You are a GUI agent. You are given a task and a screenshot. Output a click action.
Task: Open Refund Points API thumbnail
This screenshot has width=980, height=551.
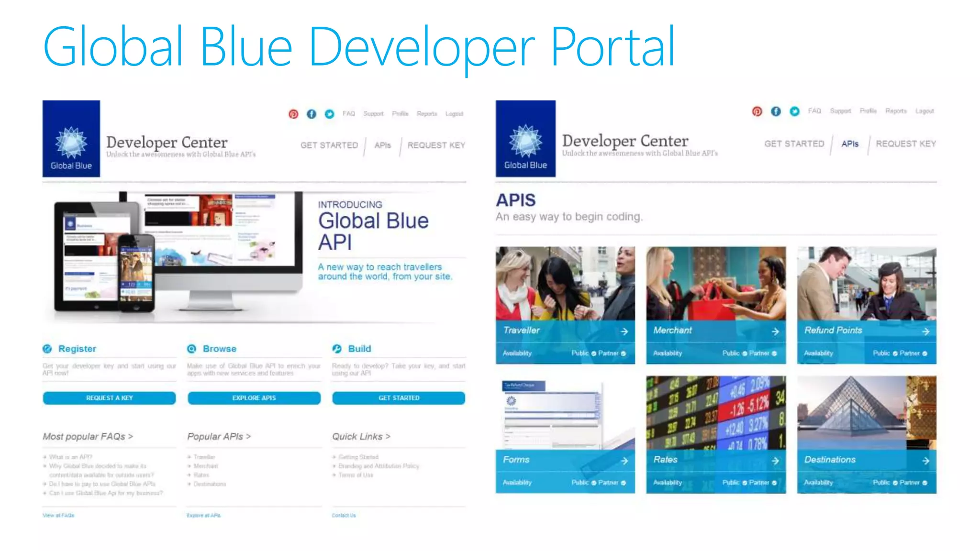click(x=867, y=283)
